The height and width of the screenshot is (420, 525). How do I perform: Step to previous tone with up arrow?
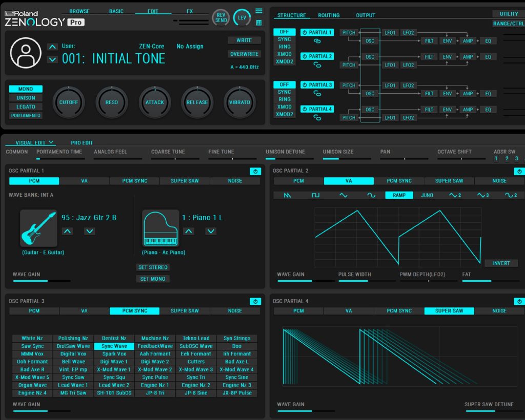(52, 47)
